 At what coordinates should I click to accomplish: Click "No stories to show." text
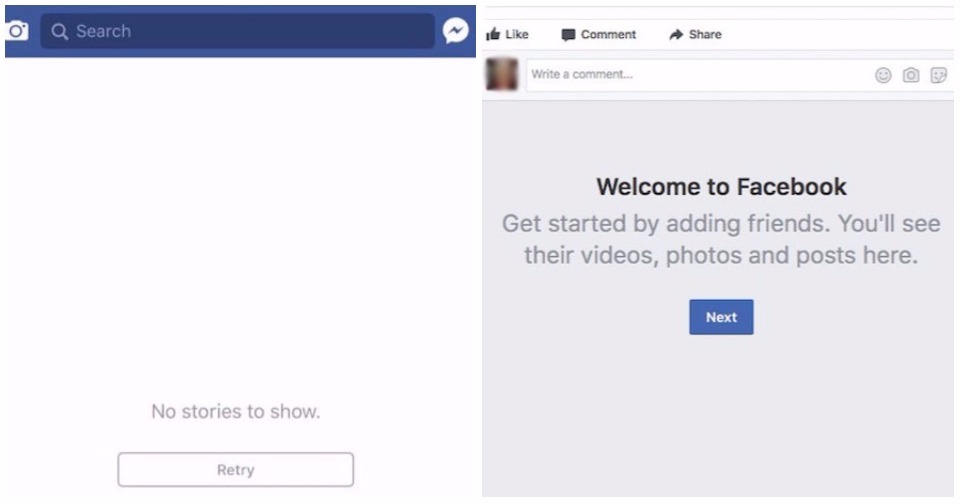[x=236, y=412]
